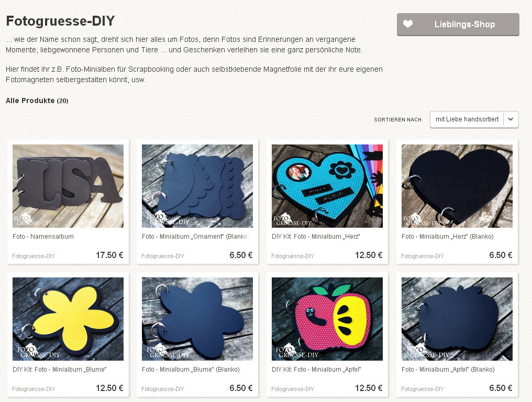The height and width of the screenshot is (402, 532).
Task: Open 'Foto - Minialbum „Blume" (Blanko)' link
Action: tap(191, 370)
